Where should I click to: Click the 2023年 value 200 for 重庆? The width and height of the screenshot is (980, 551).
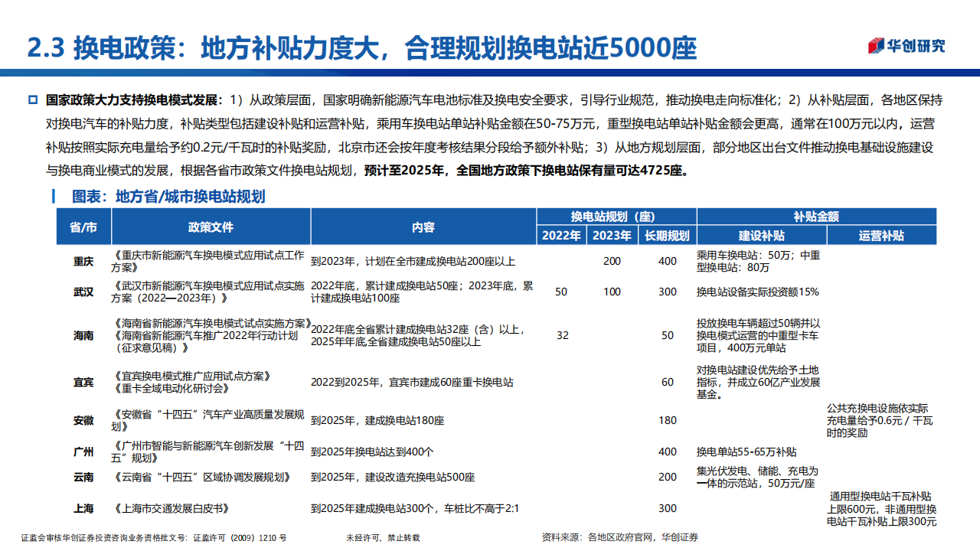point(612,261)
